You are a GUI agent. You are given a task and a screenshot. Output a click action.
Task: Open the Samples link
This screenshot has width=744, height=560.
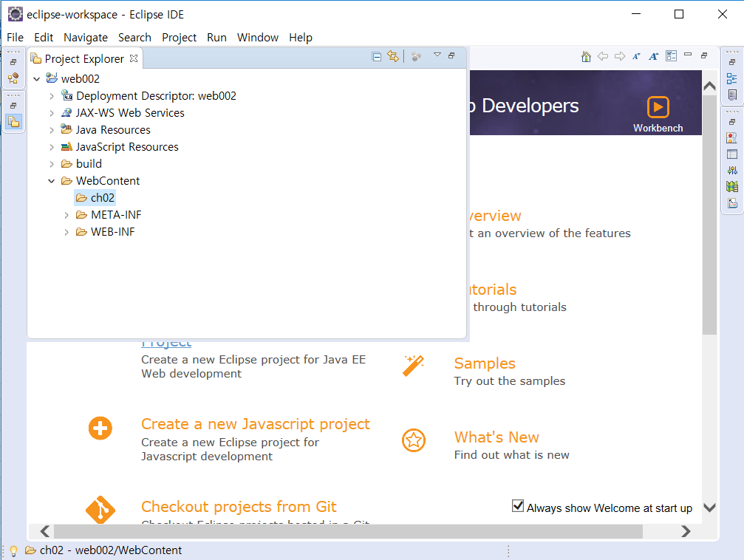(x=485, y=363)
